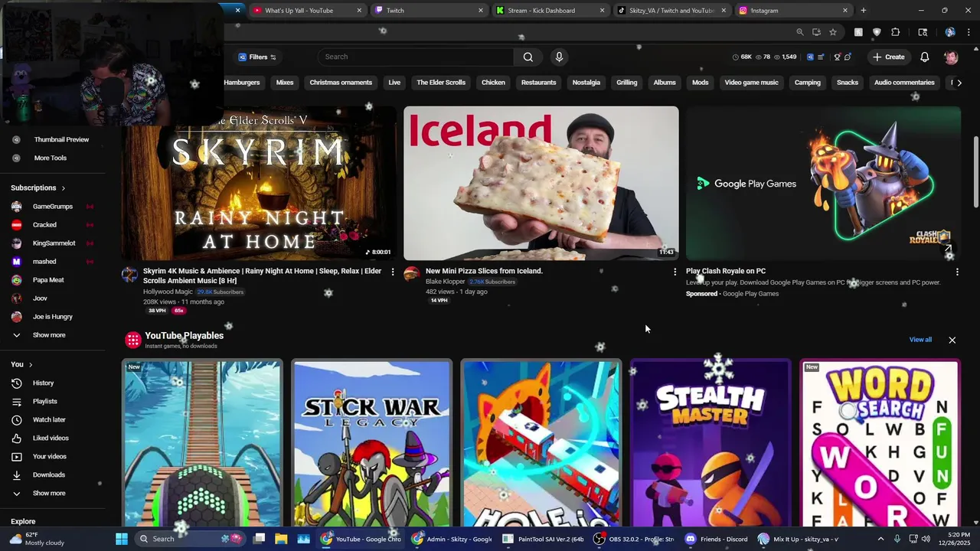Open the Filters control beside the search box
The height and width of the screenshot is (551, 980).
tap(257, 57)
